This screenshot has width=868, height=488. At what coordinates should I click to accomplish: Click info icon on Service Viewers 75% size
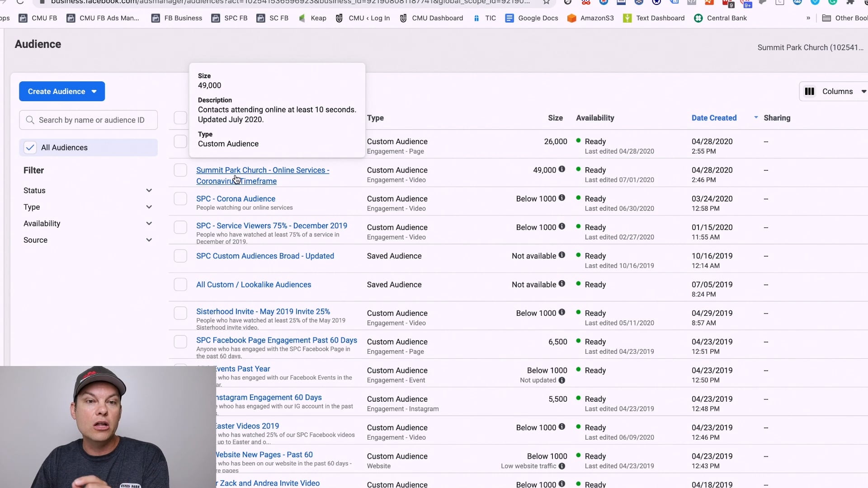point(561,226)
